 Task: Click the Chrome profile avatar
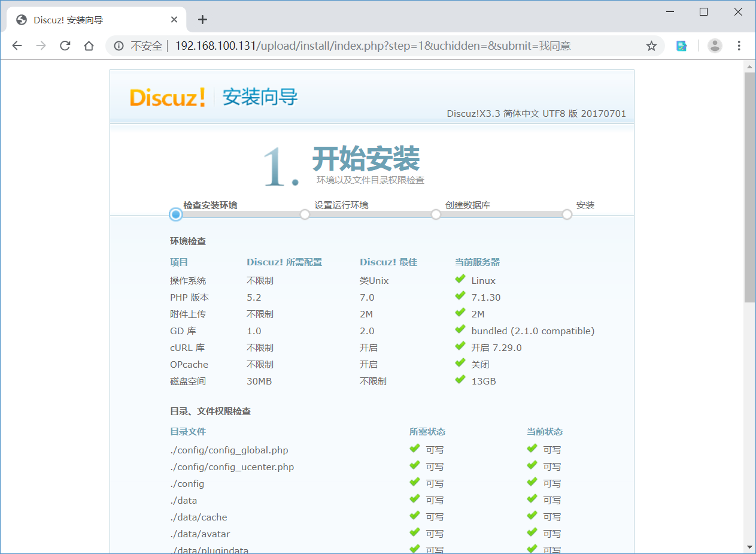point(715,45)
